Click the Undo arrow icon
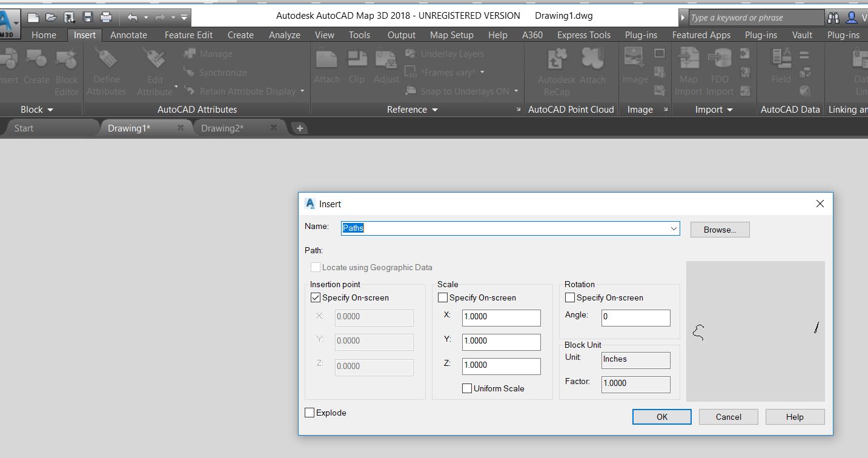The image size is (868, 458). click(x=132, y=17)
